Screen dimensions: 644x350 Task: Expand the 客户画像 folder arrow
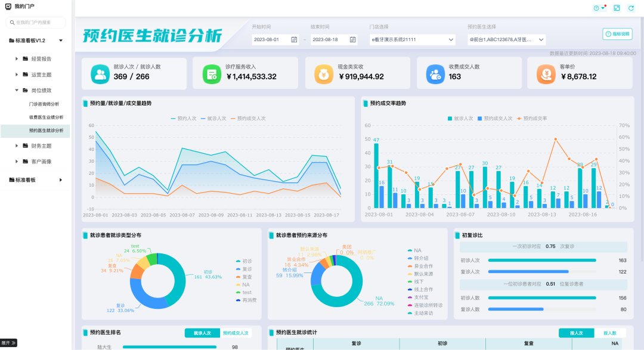[17, 162]
